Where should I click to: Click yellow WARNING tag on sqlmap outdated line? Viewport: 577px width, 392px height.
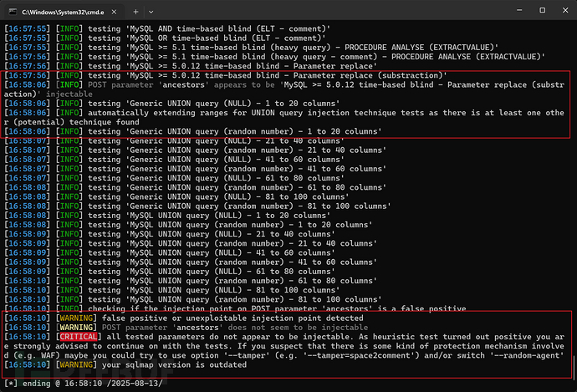coord(76,364)
